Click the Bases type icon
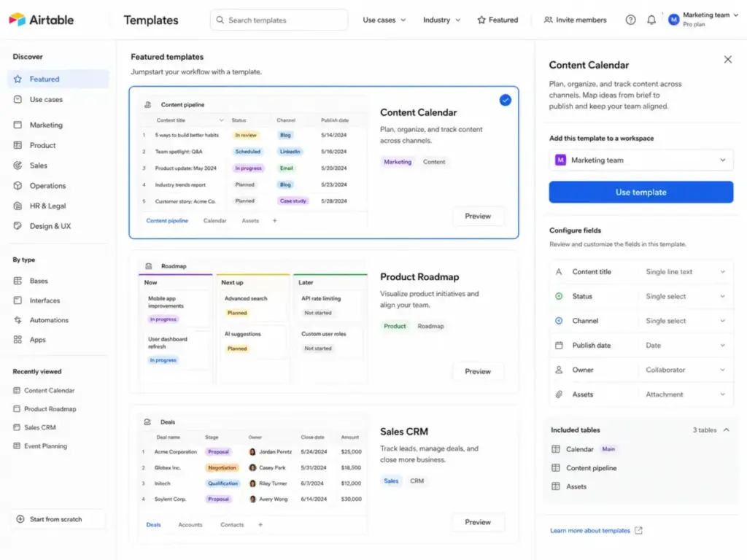This screenshot has height=560, width=747. tap(18, 281)
